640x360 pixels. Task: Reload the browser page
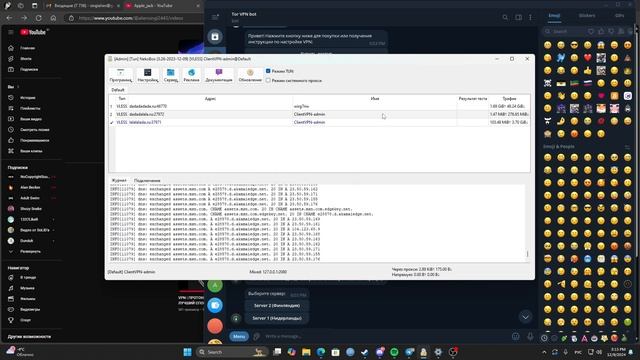tap(38, 18)
